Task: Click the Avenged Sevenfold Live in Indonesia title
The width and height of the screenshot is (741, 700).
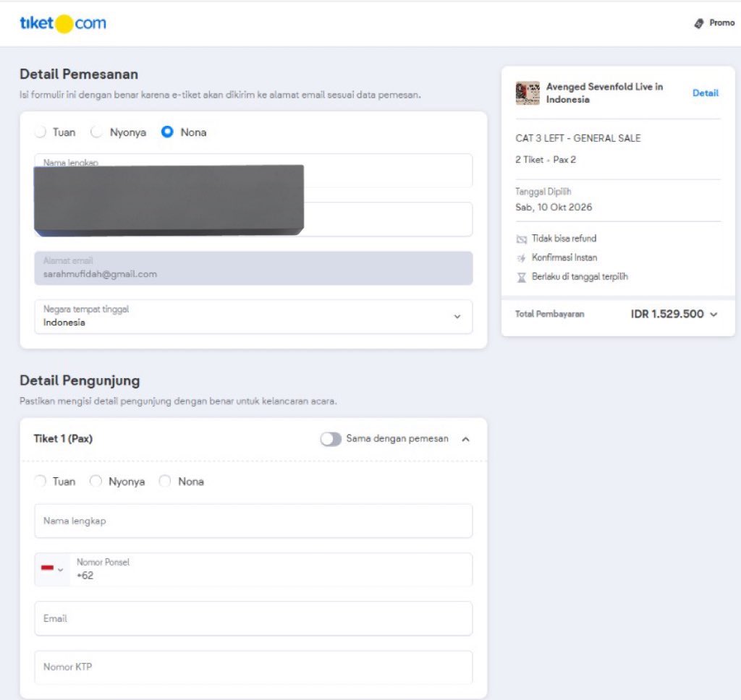Action: coord(604,93)
